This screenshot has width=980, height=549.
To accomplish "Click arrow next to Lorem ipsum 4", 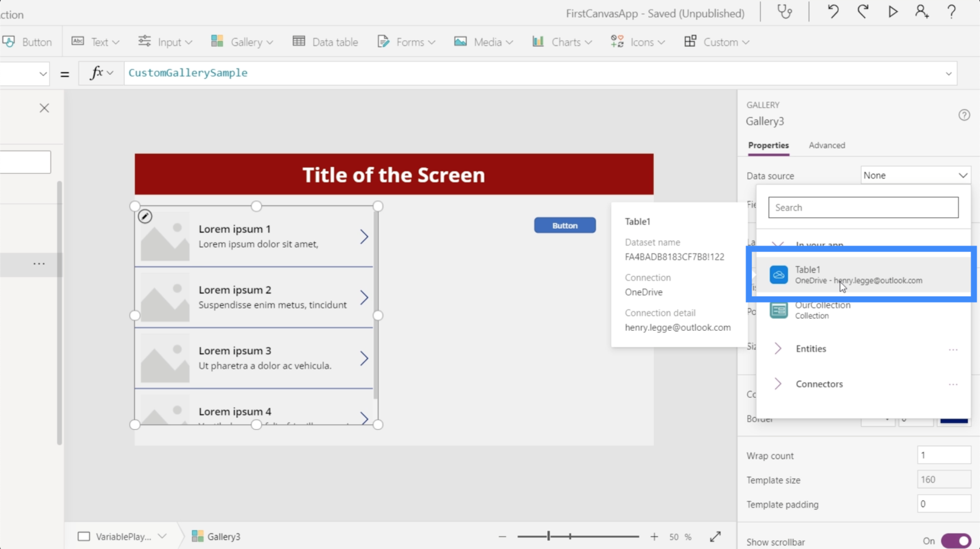I will pos(364,417).
